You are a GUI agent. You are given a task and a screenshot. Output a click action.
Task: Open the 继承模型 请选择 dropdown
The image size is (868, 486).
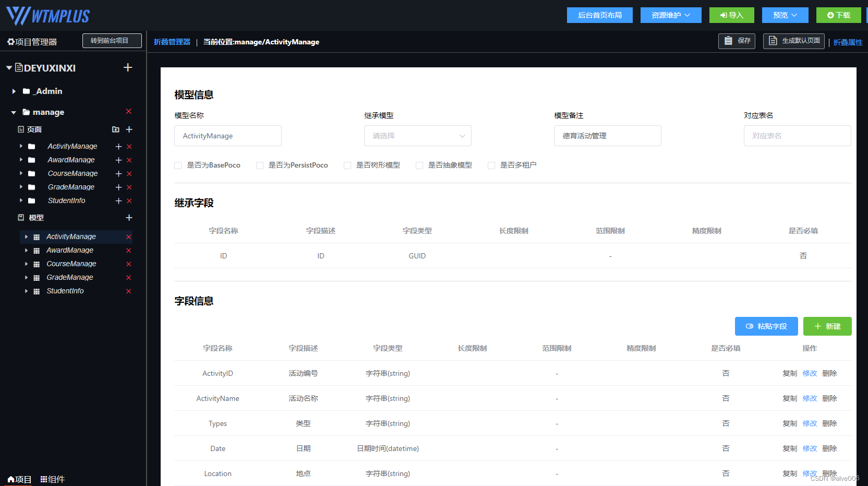click(x=417, y=136)
